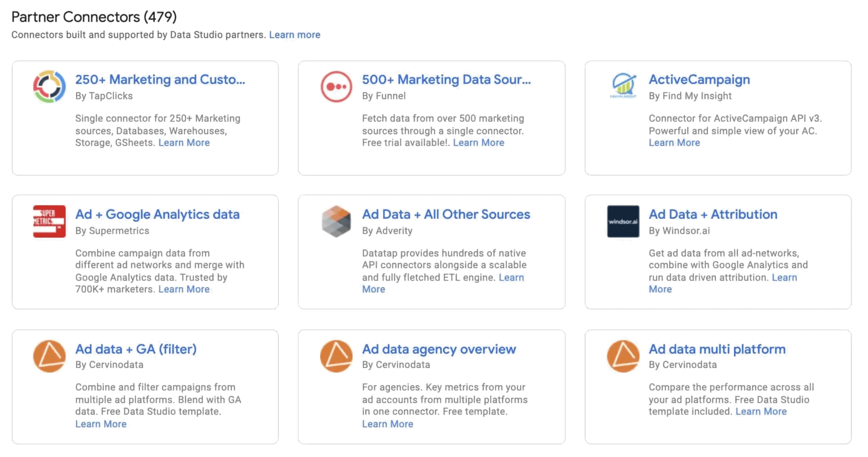This screenshot has width=868, height=457.
Task: Click the TapClicks colorful ring logo
Action: (x=49, y=87)
